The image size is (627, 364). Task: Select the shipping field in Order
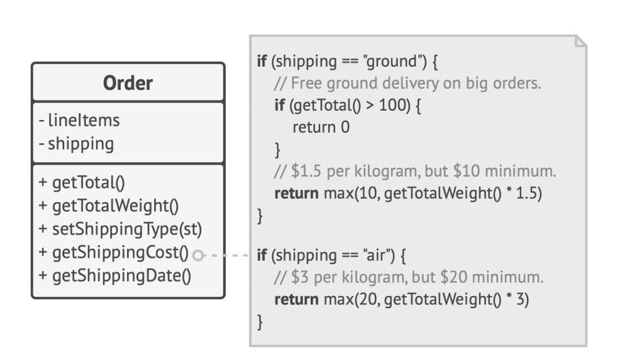[x=76, y=144]
